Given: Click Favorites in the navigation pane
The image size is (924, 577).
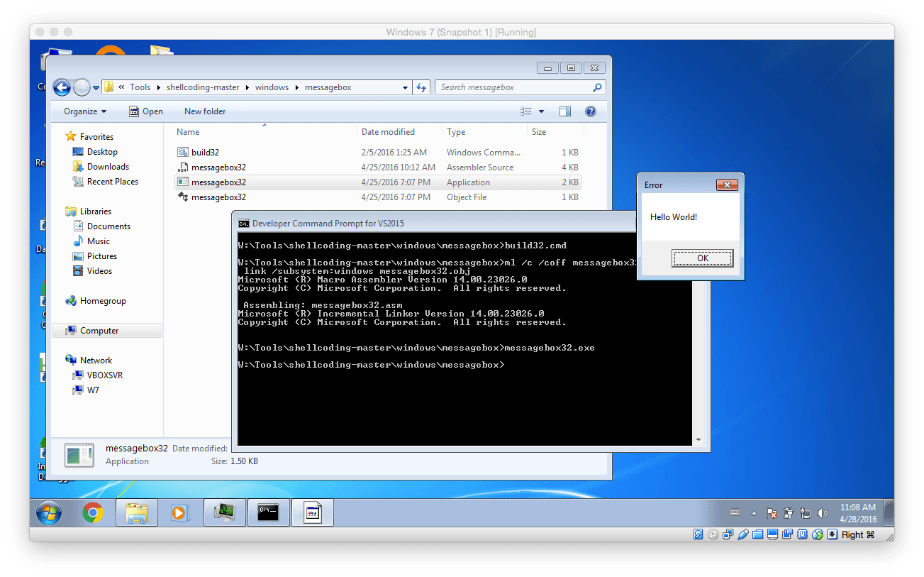Looking at the screenshot, I should (96, 137).
